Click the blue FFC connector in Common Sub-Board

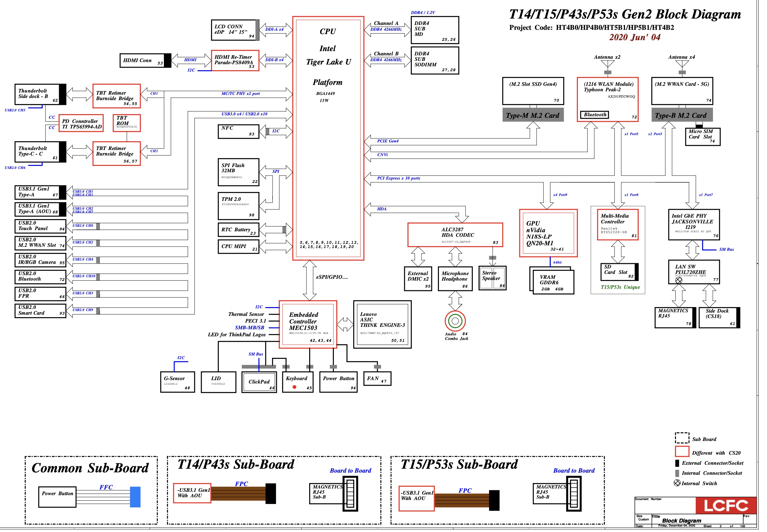(x=135, y=497)
